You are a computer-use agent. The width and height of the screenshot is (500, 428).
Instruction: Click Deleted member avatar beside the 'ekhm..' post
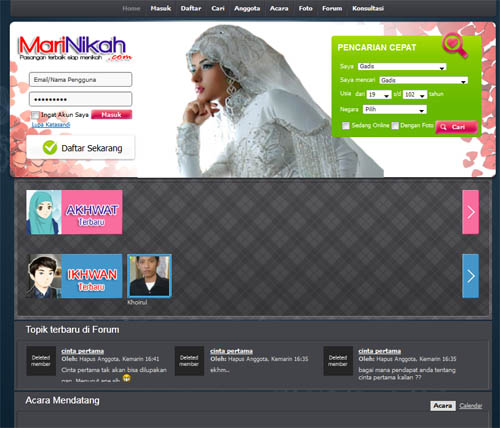189,361
